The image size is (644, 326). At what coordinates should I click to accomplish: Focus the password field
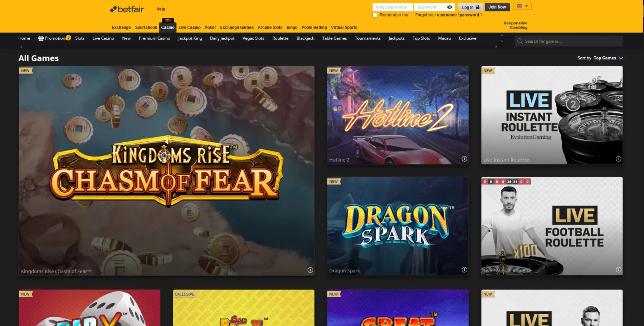pyautogui.click(x=434, y=7)
